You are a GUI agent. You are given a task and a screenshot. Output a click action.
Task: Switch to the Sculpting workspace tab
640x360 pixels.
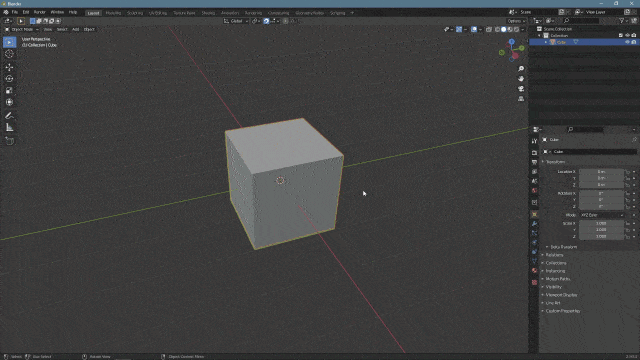tap(135, 13)
